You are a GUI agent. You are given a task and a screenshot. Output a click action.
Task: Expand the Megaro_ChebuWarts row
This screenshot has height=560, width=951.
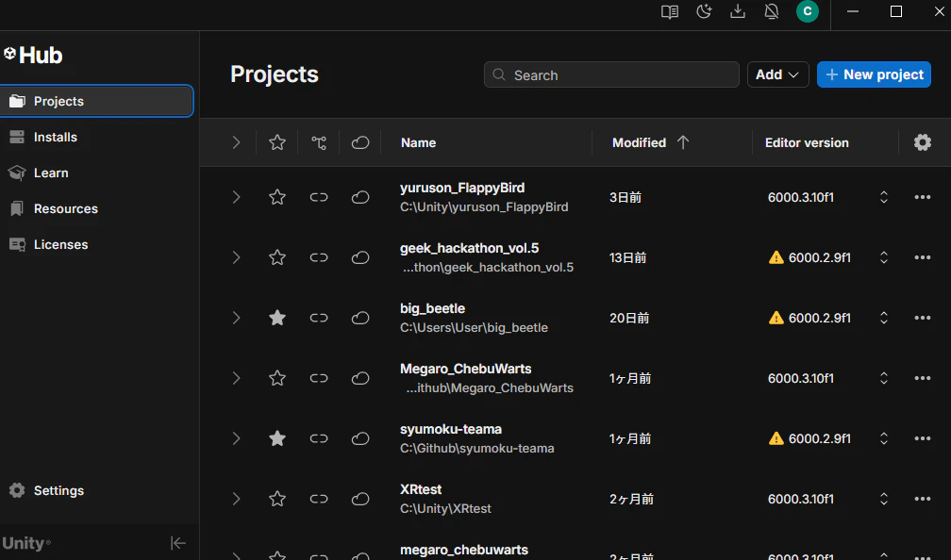[236, 378]
